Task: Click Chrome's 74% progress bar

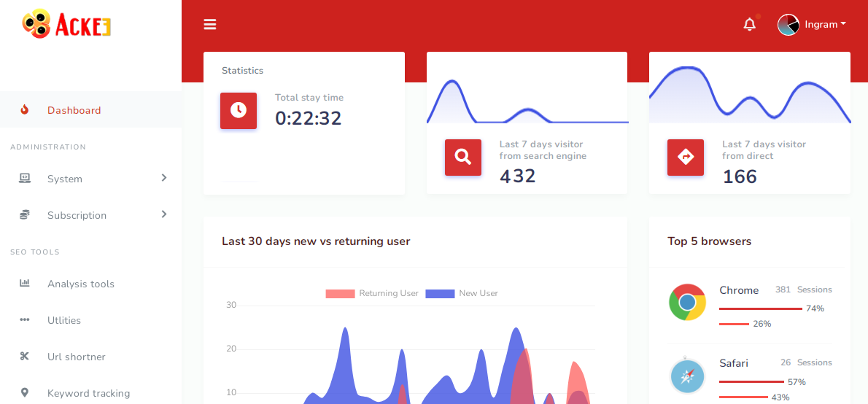Action: pyautogui.click(x=760, y=308)
